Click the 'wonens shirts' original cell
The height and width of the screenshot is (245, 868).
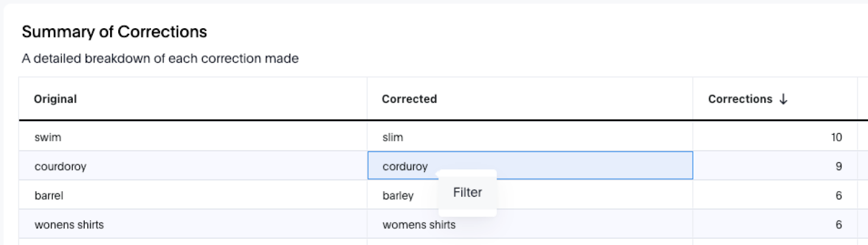pos(69,225)
